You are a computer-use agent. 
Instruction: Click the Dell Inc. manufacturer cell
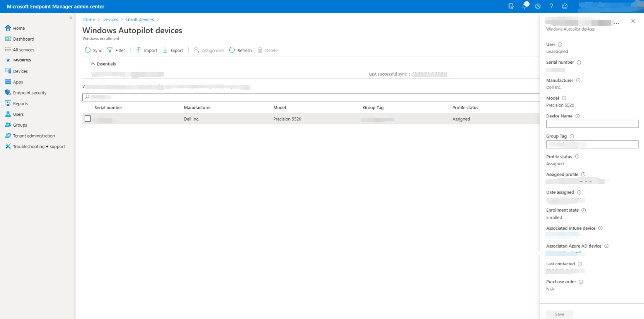point(191,119)
